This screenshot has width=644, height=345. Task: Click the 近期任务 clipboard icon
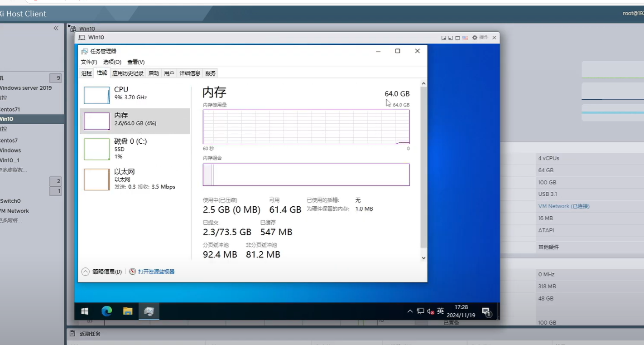point(72,334)
